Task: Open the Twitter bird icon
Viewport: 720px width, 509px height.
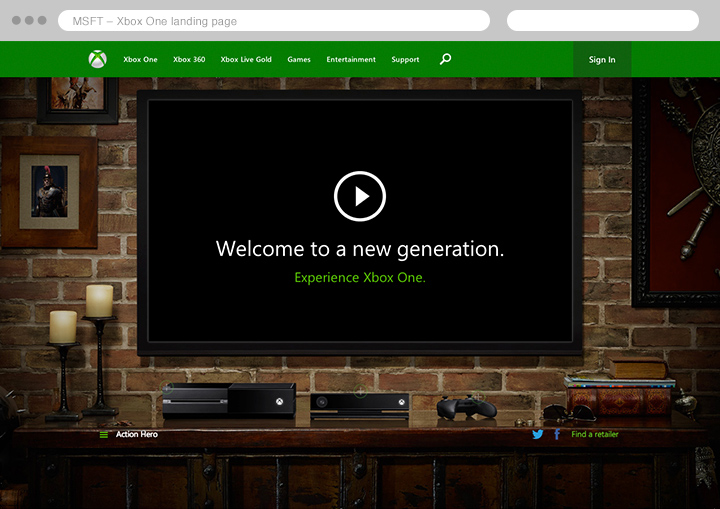Action: (x=538, y=434)
